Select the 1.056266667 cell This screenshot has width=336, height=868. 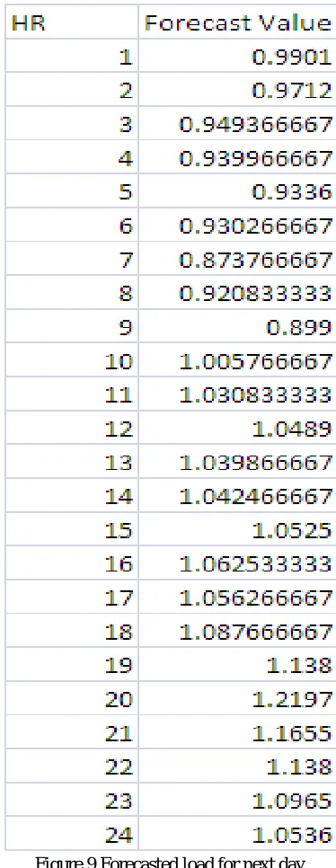[237, 598]
